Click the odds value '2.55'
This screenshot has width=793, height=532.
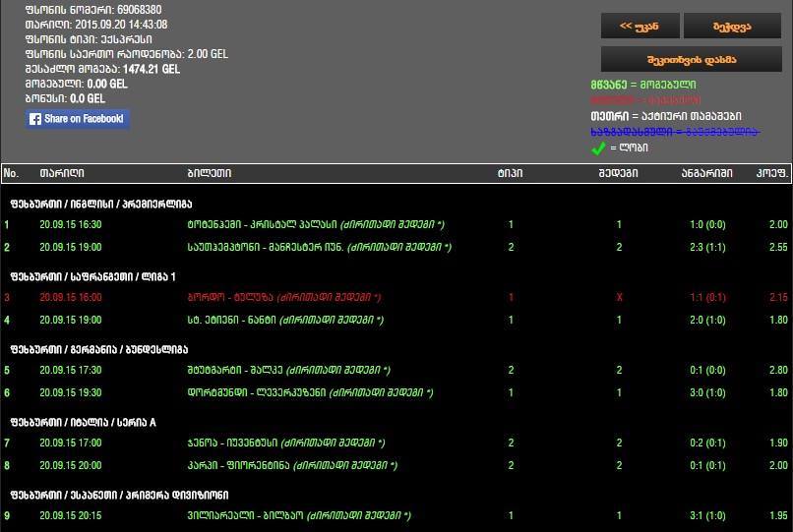778,247
